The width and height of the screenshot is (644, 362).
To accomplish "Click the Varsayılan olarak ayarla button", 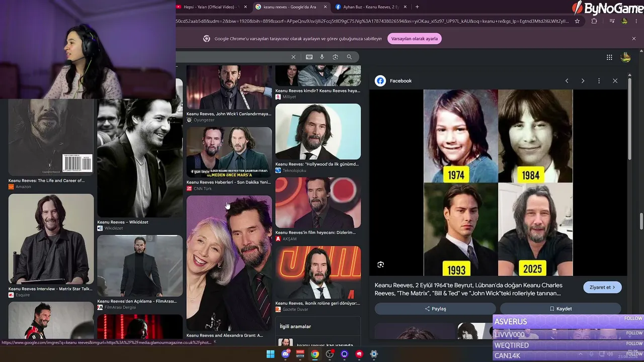I will tap(415, 39).
